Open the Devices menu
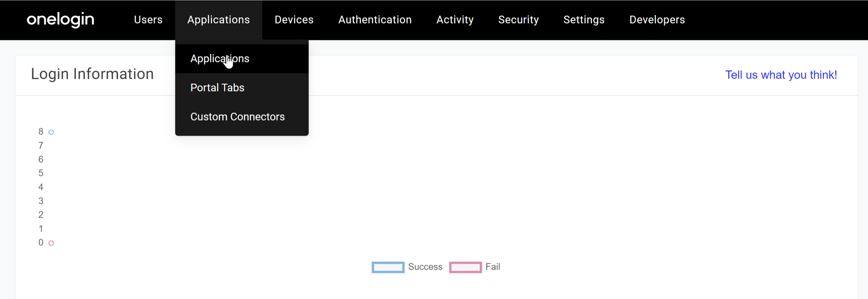The height and width of the screenshot is (299, 868). coord(294,20)
